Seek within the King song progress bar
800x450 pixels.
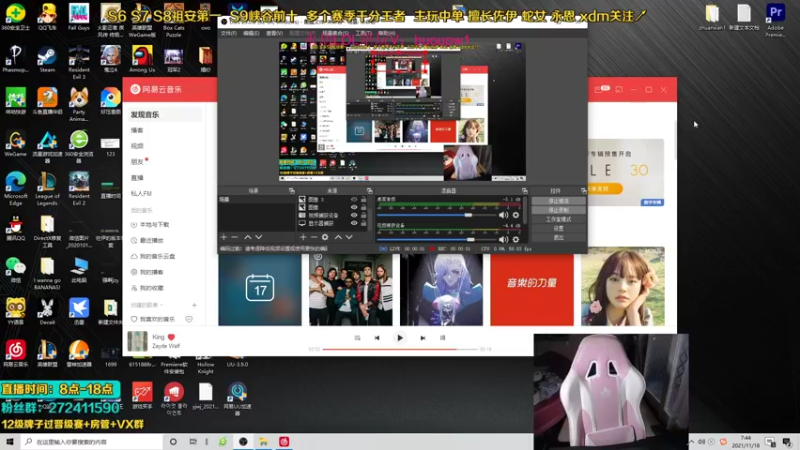click(400, 349)
